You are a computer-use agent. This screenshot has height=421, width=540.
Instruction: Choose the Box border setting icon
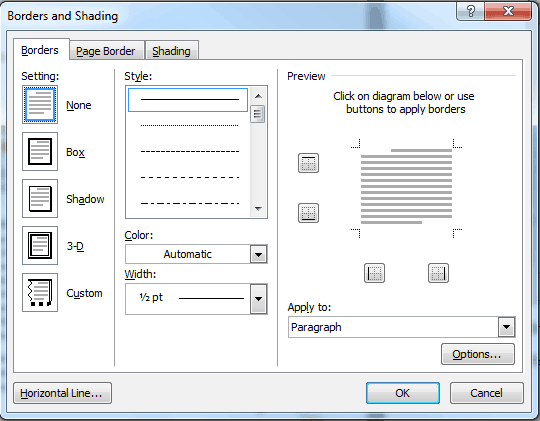[40, 152]
